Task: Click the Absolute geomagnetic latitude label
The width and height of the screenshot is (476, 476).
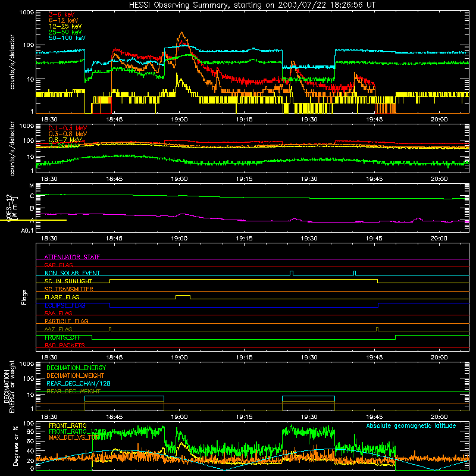Action: point(411,425)
